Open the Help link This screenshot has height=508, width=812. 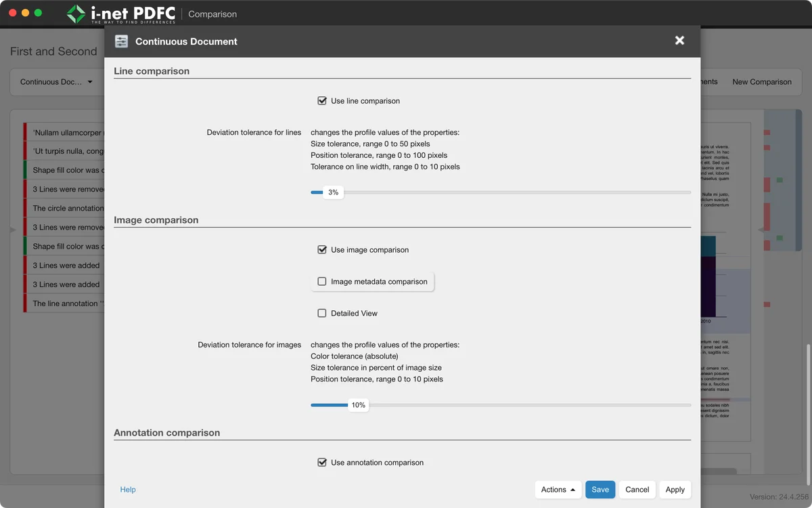coord(128,490)
